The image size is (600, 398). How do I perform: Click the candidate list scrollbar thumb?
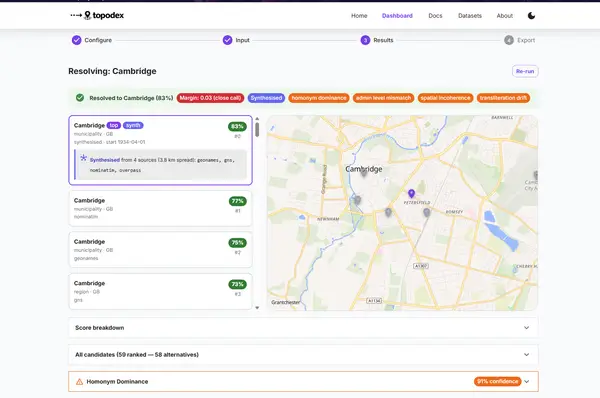[257, 130]
